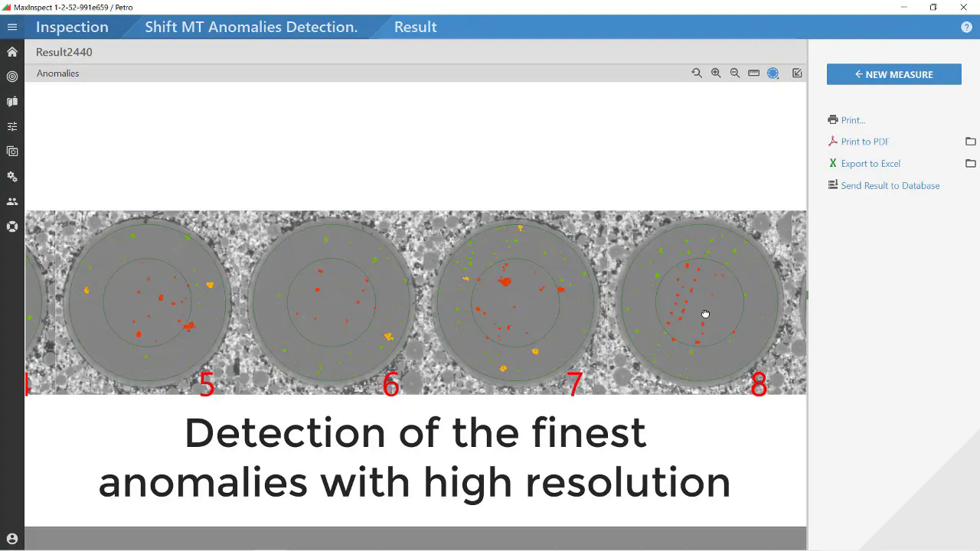Screen dimensions: 980x551
Task: Select the Result tab
Action: click(415, 27)
